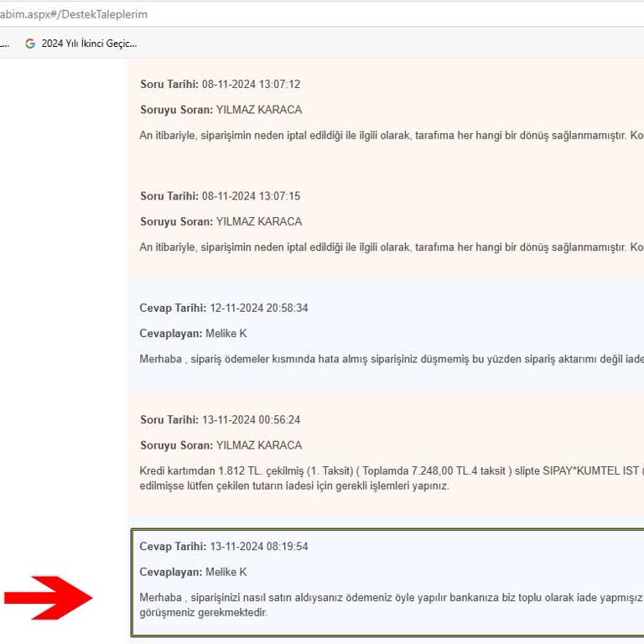Select the date '08-11-2024 13:07:12'

coord(251,84)
